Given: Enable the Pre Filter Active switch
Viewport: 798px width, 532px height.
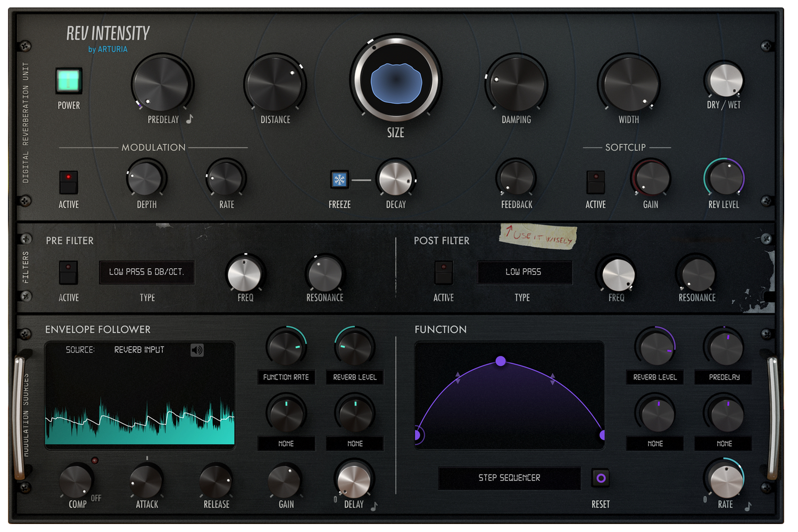Looking at the screenshot, I should click(69, 272).
